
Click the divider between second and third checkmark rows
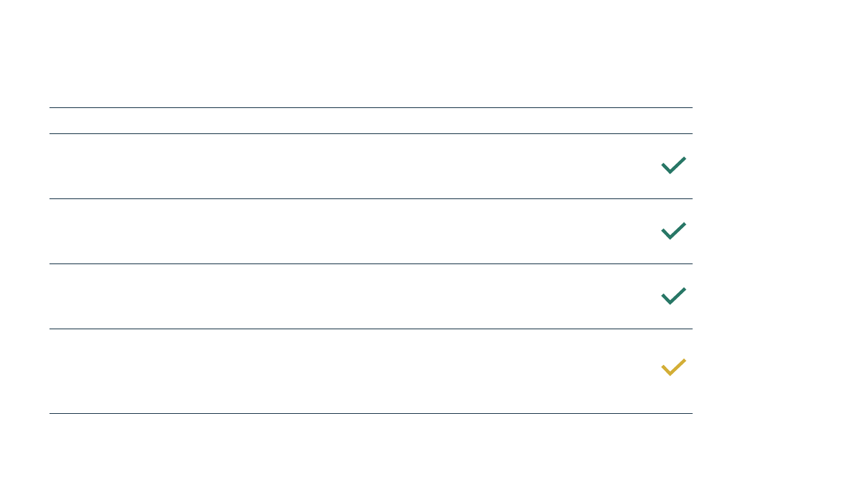(x=371, y=264)
